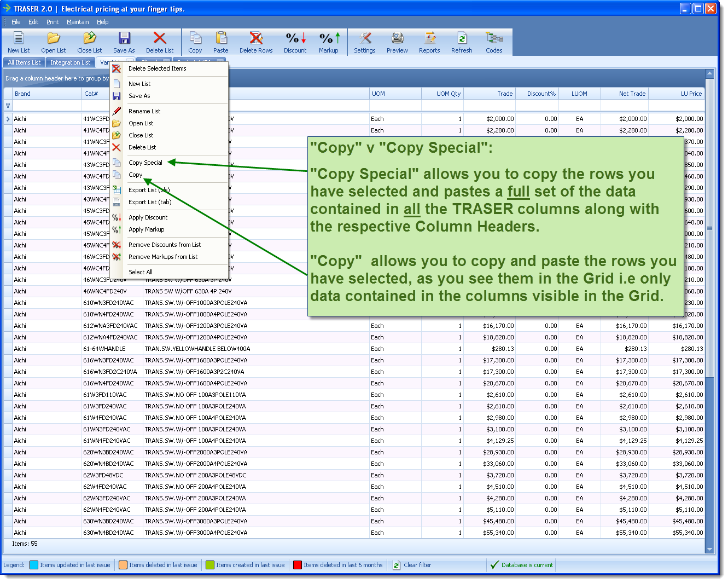Apply Markup using percent up icon
Image resolution: width=728 pixels, height=583 pixels.
click(x=329, y=38)
